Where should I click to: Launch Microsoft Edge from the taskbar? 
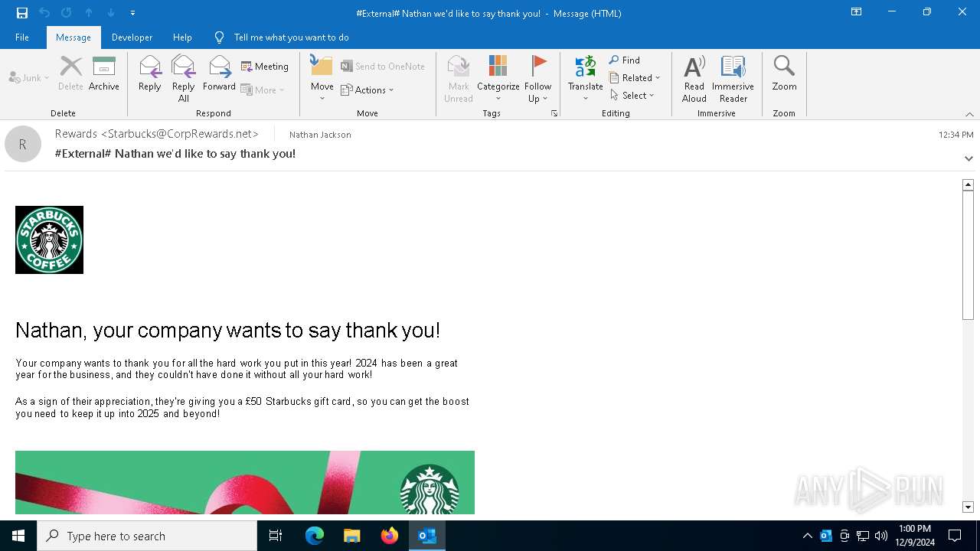[x=315, y=536]
